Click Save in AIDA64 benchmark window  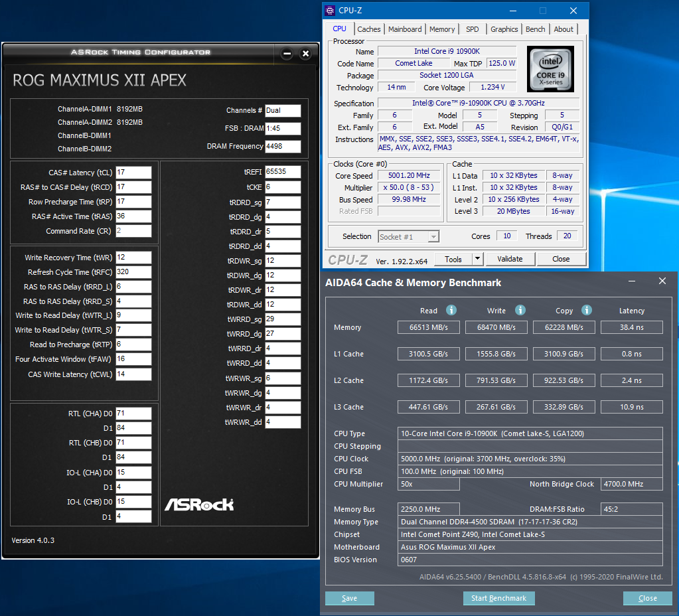point(350,598)
